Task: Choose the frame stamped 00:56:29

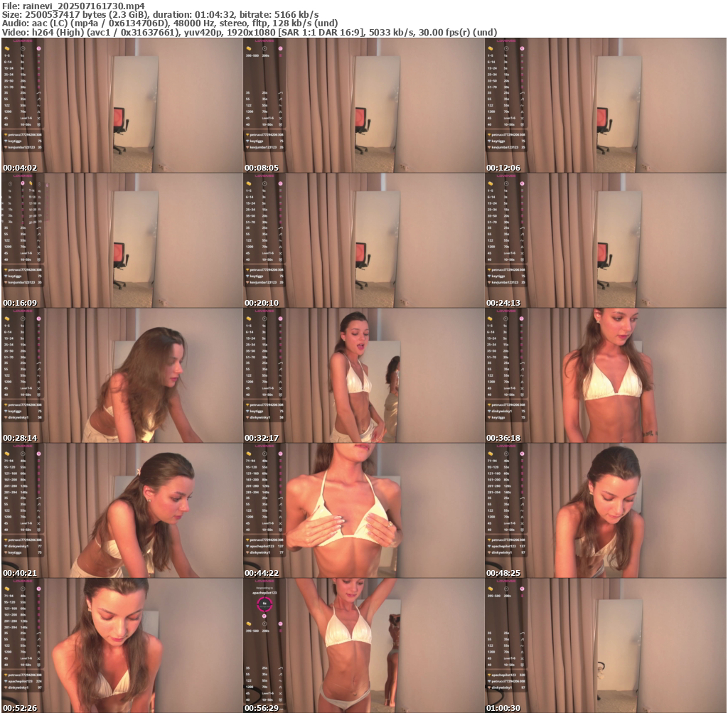Action: (363, 645)
